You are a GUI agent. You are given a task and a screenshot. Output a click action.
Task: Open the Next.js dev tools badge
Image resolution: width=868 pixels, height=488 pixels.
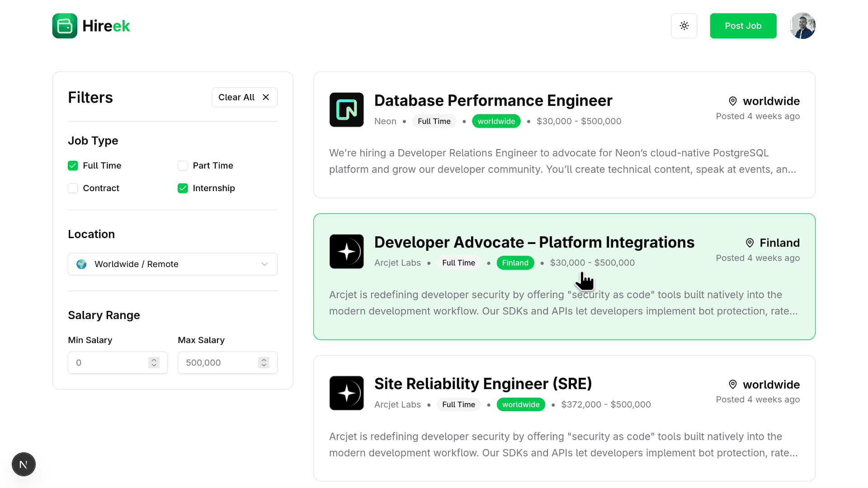click(24, 464)
